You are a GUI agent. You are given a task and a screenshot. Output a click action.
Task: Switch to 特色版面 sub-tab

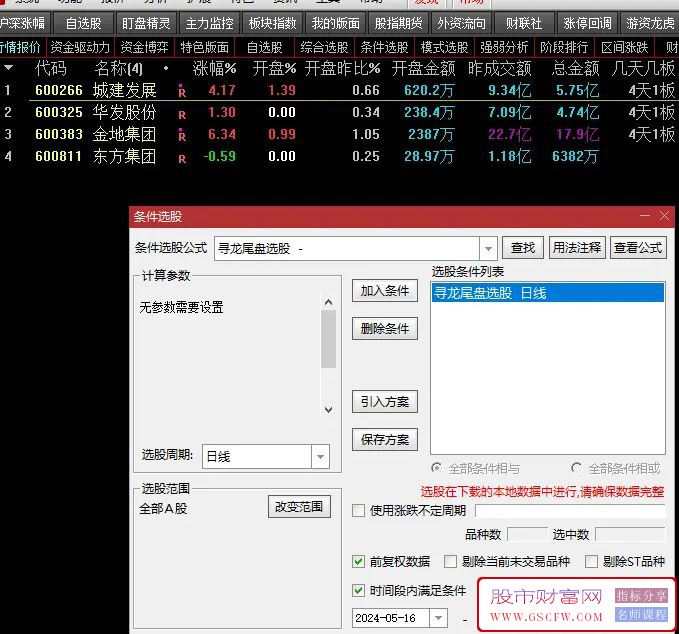[204, 47]
